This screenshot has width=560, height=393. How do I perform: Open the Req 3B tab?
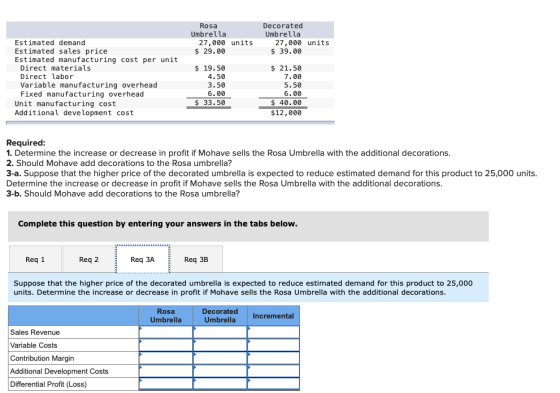(x=196, y=259)
